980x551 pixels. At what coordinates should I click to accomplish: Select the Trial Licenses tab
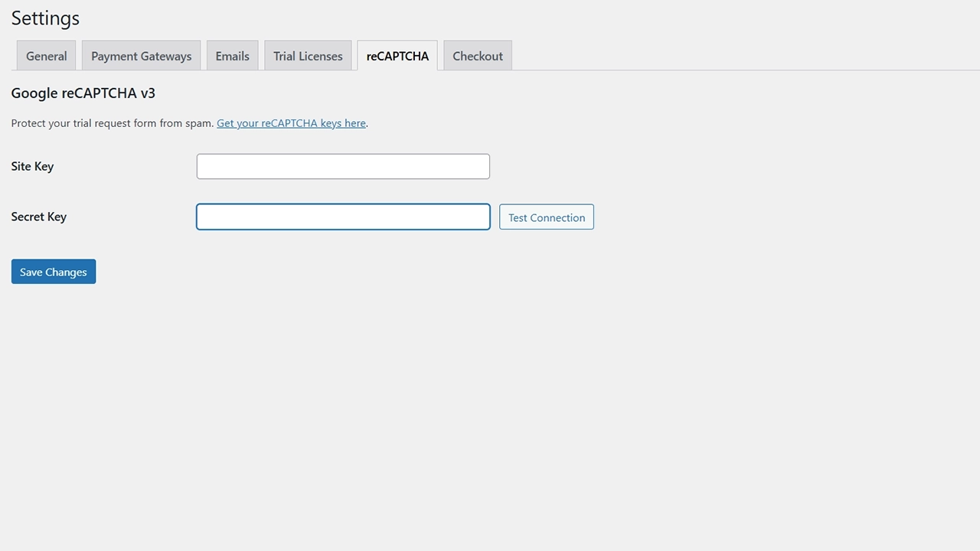click(308, 56)
